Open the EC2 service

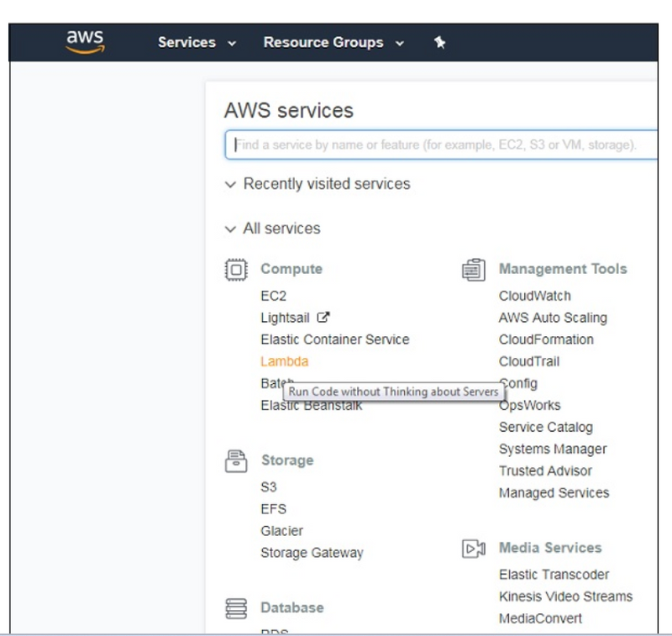click(x=274, y=296)
